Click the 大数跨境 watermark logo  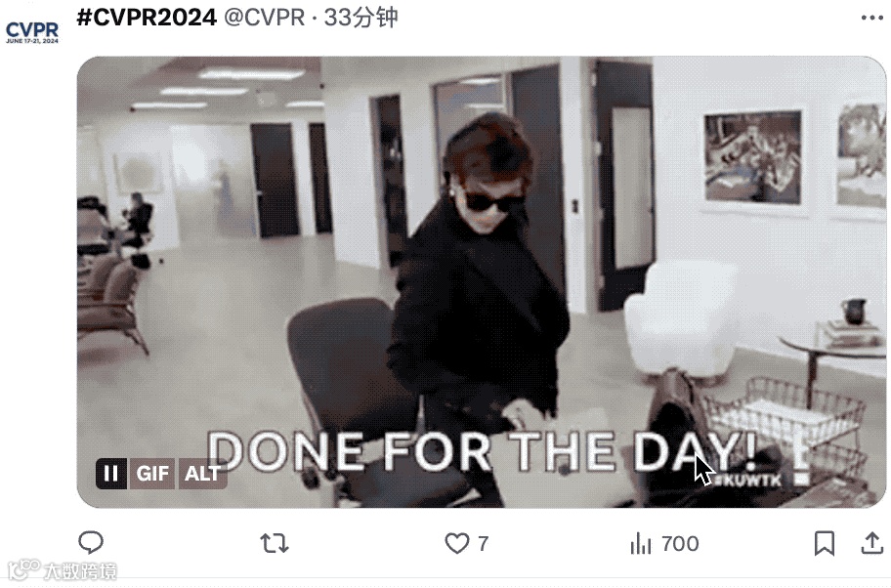(x=62, y=570)
